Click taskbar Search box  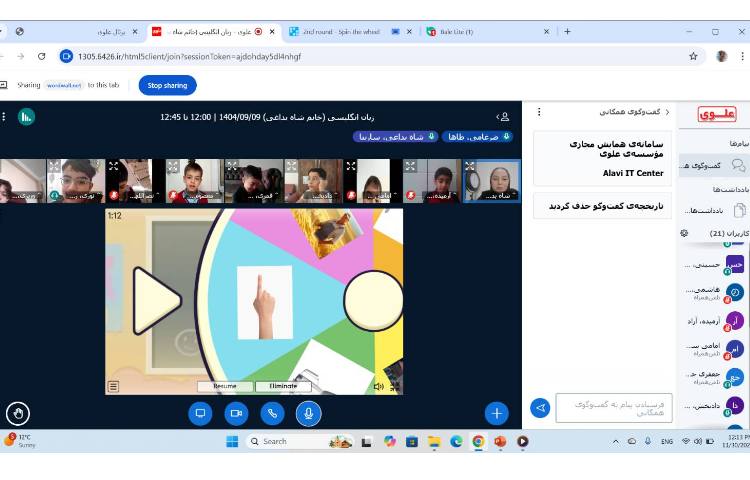point(300,442)
